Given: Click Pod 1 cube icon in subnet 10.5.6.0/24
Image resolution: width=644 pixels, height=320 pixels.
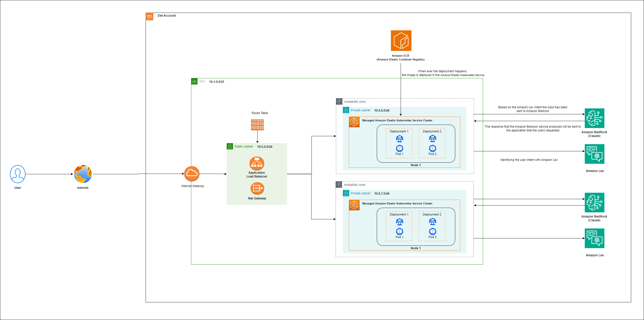Looking at the screenshot, I should click(x=400, y=148).
